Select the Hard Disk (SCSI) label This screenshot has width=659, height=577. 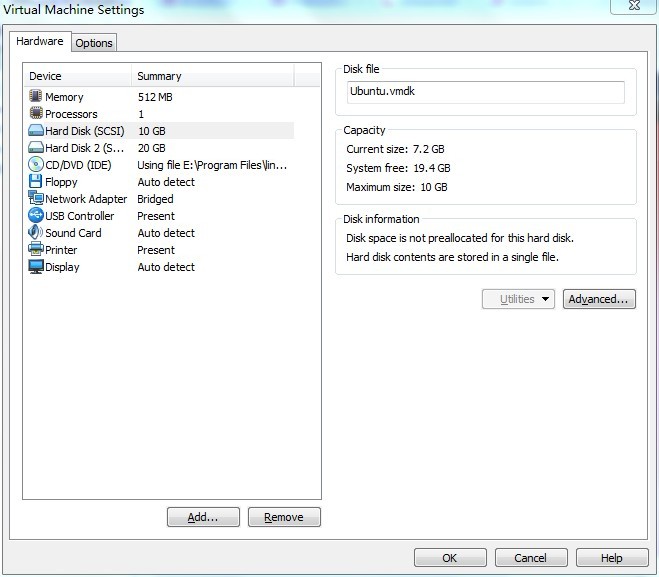coord(85,131)
